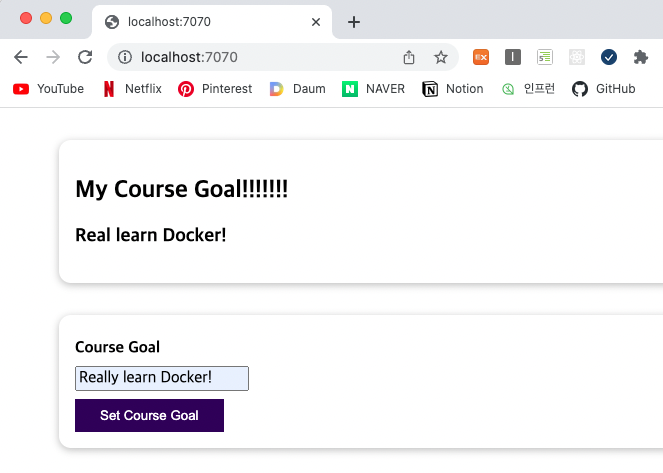Click the forward navigation arrow

click(53, 57)
